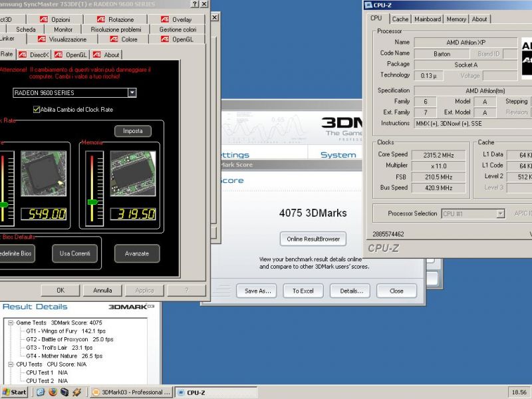Launch Internet Explorer from quick launch
The height and width of the screenshot is (399, 532).
point(41,392)
